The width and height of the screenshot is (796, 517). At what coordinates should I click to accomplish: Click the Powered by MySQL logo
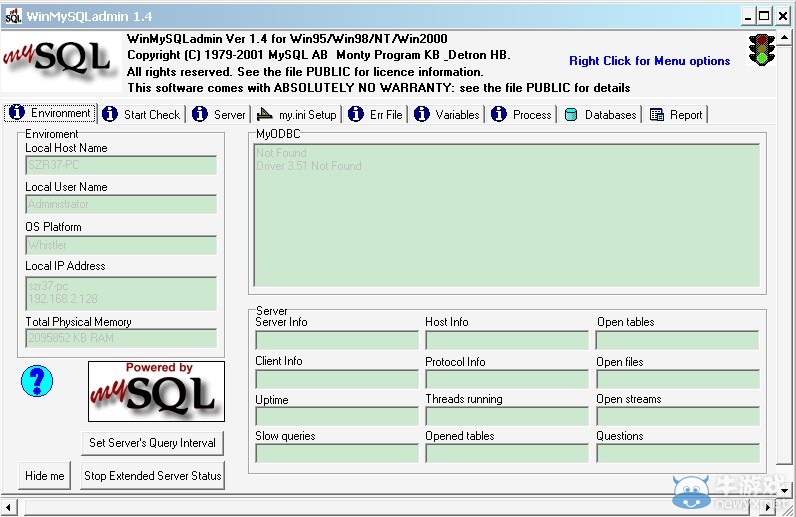tap(156, 391)
